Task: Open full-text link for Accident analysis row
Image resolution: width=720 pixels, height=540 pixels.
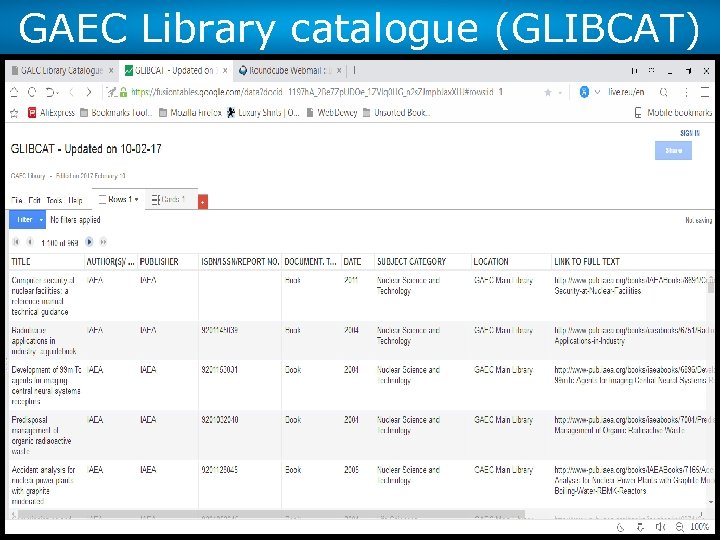Action: (634, 480)
